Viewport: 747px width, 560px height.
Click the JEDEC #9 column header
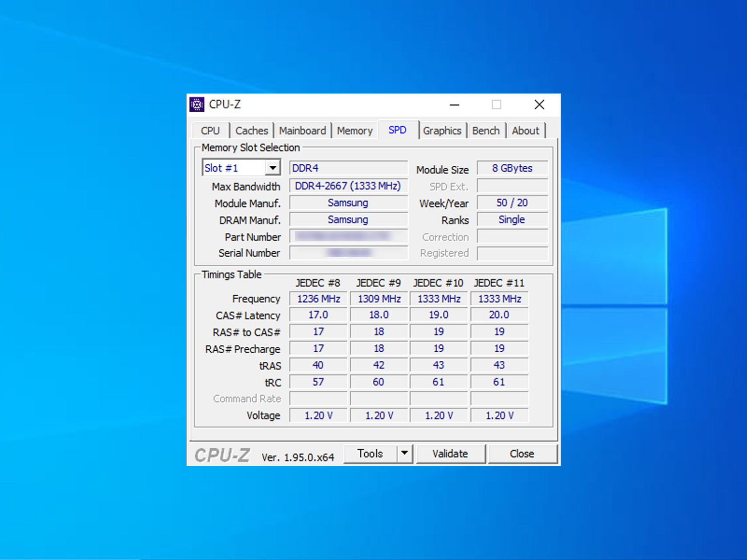(379, 283)
